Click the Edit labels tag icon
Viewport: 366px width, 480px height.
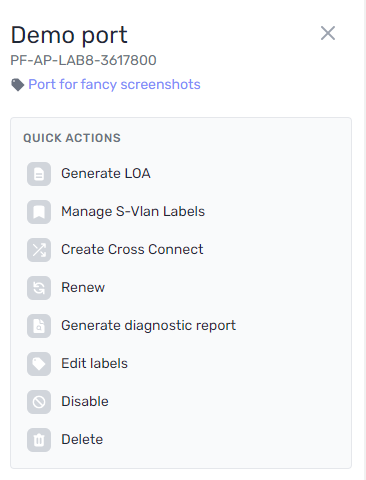(x=39, y=364)
